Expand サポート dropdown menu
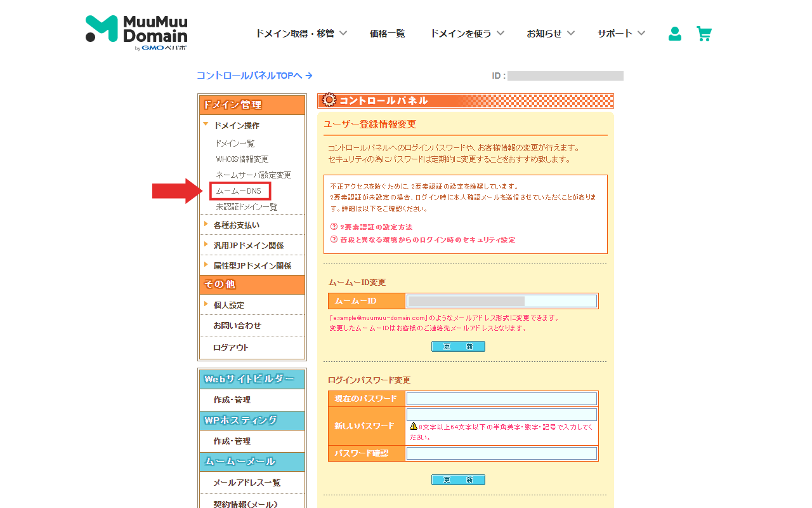Viewport: 812px width, 508px height. 621,34
